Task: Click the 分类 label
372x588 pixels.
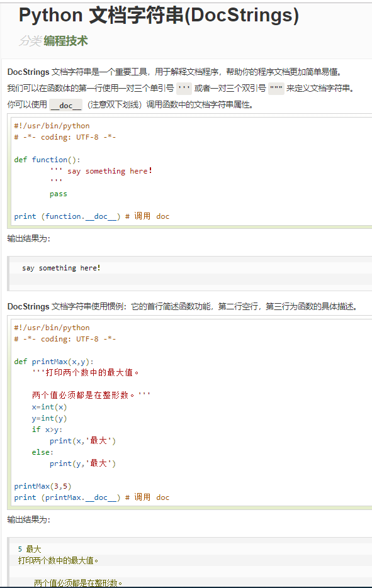Action: tap(30, 41)
